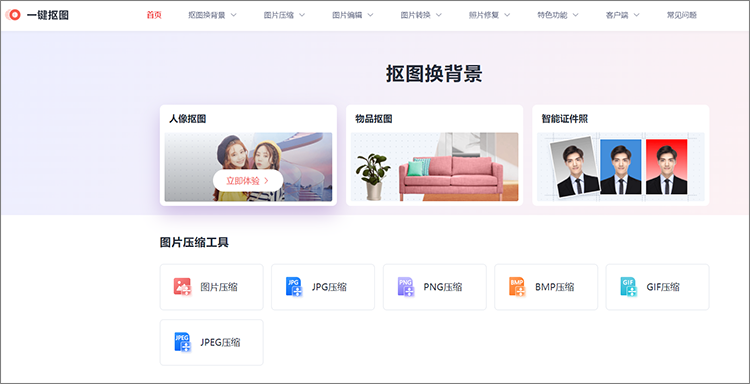The height and width of the screenshot is (384, 750).
Task: Click the JPG压缩 card label
Action: (329, 287)
